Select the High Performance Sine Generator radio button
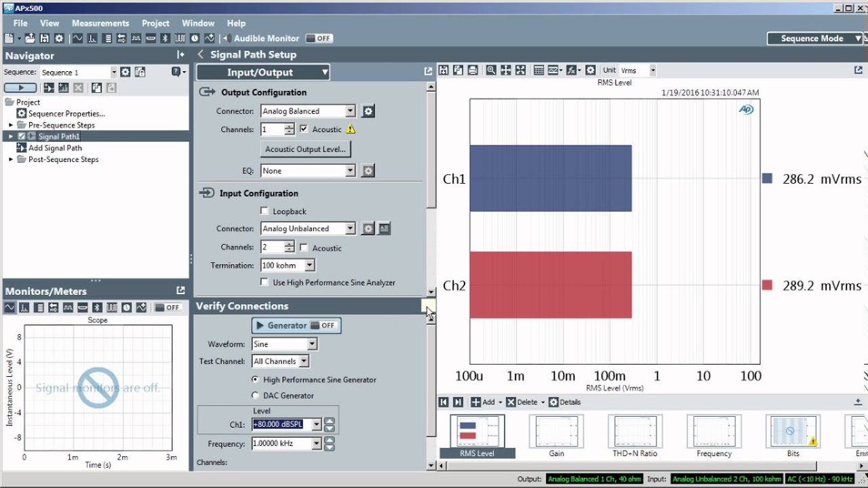 (255, 380)
